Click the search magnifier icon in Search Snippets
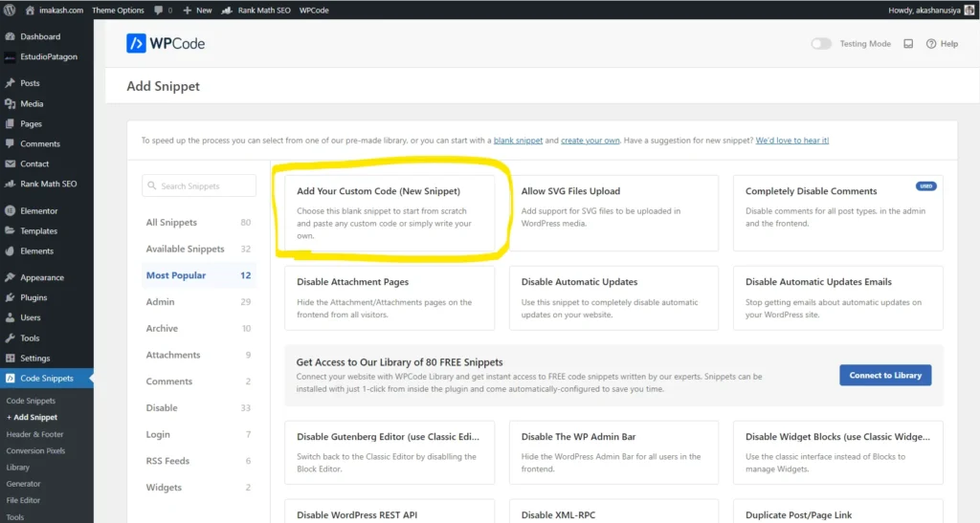The height and width of the screenshot is (523, 980). [x=152, y=186]
